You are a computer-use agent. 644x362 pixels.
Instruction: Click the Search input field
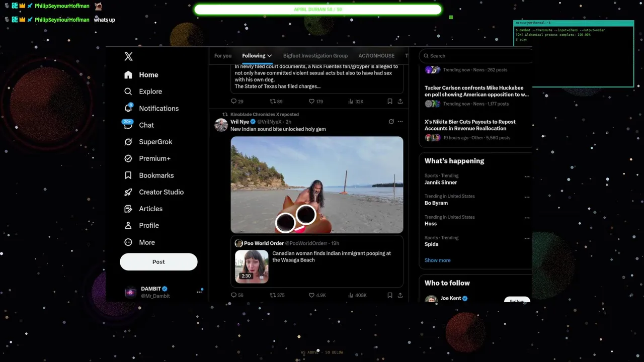(x=475, y=56)
